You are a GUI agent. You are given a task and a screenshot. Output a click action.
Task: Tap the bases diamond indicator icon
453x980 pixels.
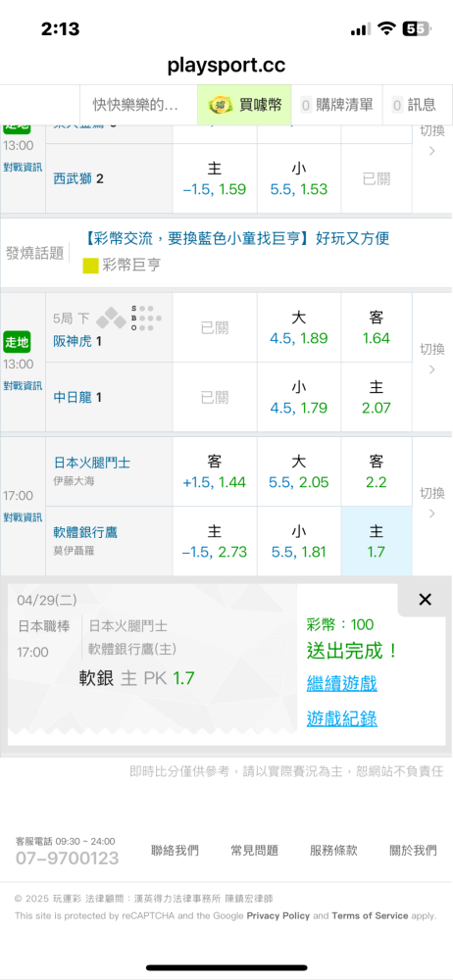[x=111, y=318]
